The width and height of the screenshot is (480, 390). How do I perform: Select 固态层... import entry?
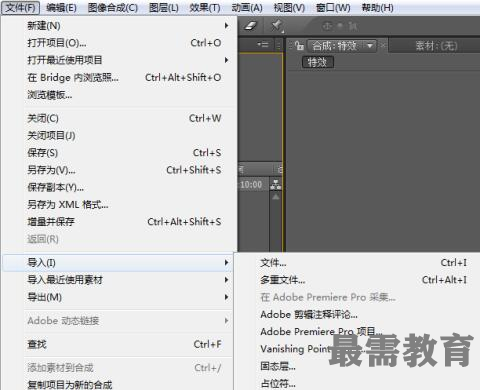point(357,366)
